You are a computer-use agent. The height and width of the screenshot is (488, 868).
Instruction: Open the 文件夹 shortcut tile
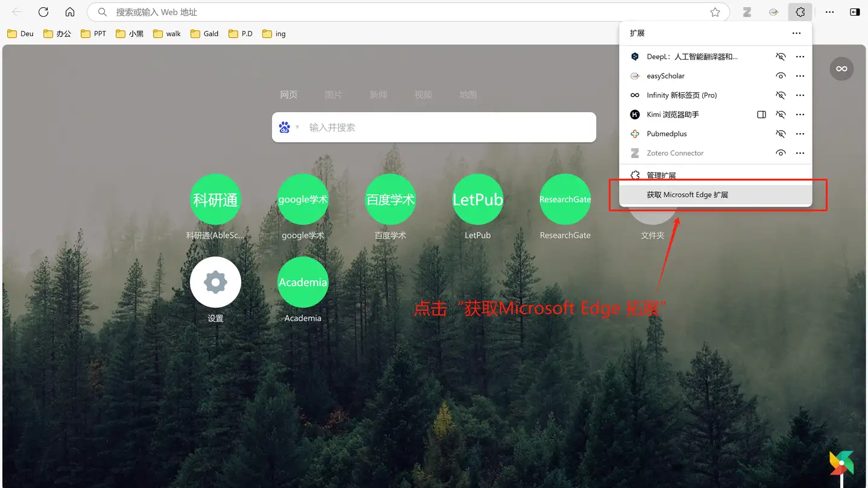click(652, 217)
